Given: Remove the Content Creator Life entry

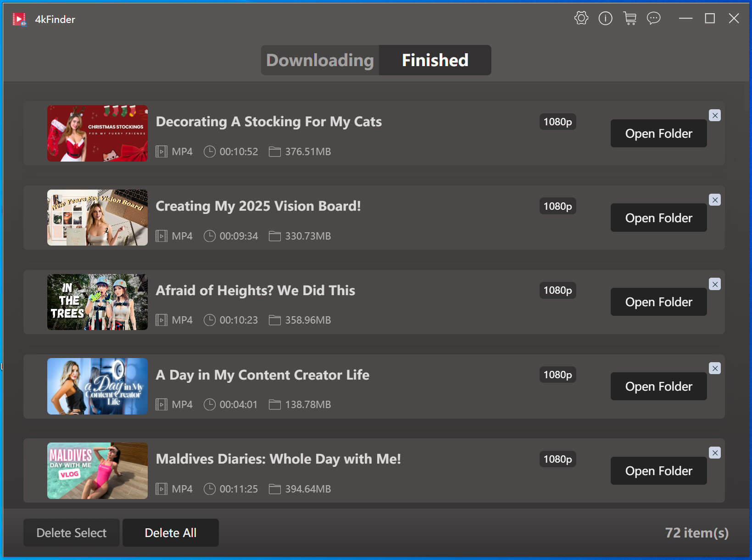Looking at the screenshot, I should pos(714,369).
